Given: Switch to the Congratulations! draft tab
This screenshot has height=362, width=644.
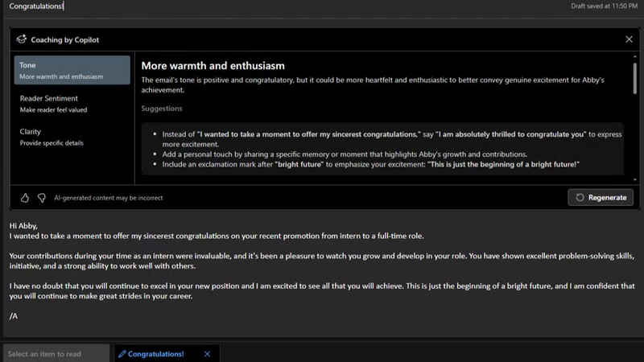Looking at the screenshot, I should 155,354.
